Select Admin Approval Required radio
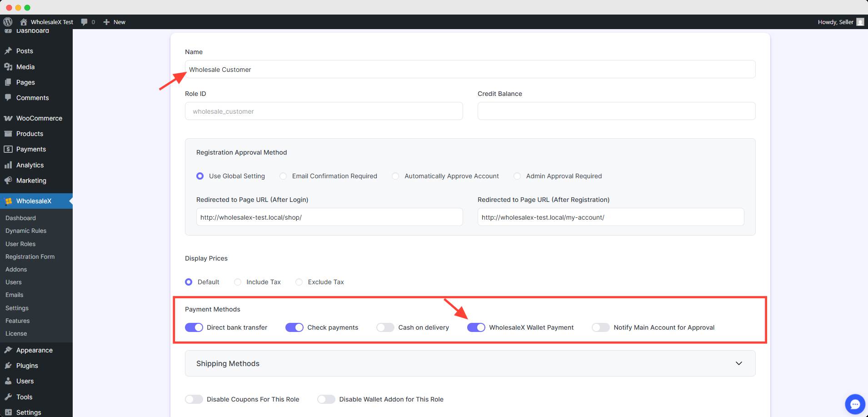868x417 pixels. click(x=517, y=176)
